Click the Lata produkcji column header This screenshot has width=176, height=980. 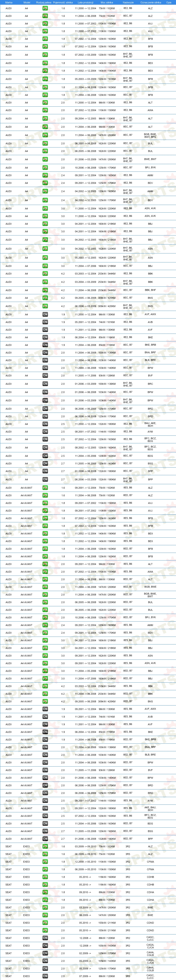86,2
